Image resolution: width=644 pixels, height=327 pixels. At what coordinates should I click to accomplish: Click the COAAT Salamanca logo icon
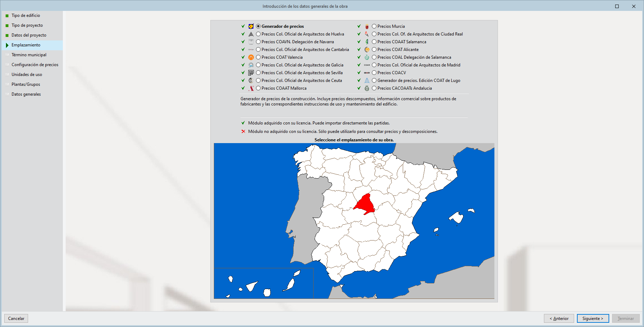(367, 42)
